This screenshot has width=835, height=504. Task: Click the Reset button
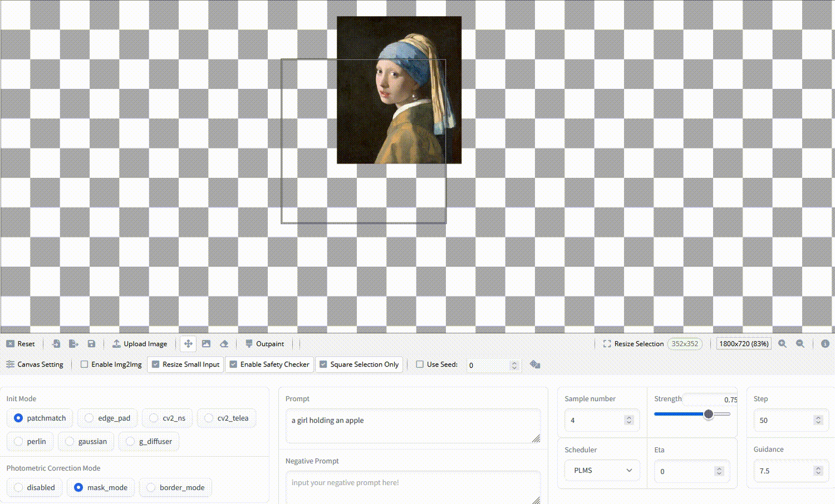[21, 344]
